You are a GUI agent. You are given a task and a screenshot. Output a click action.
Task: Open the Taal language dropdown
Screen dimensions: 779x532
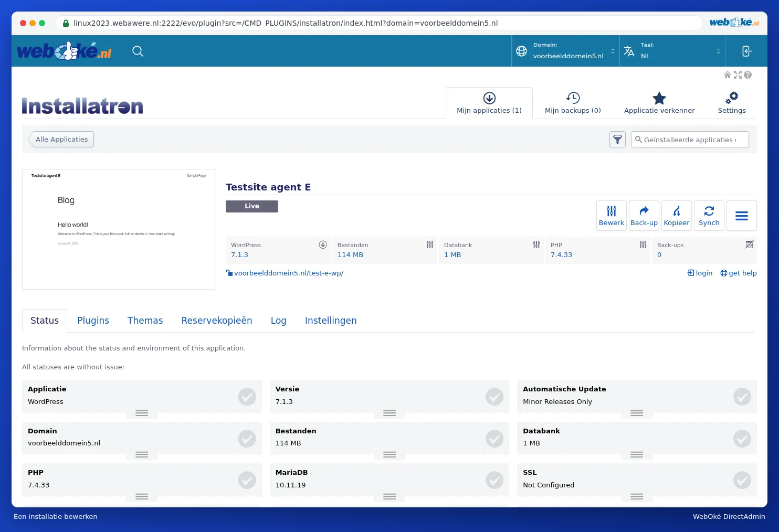672,51
